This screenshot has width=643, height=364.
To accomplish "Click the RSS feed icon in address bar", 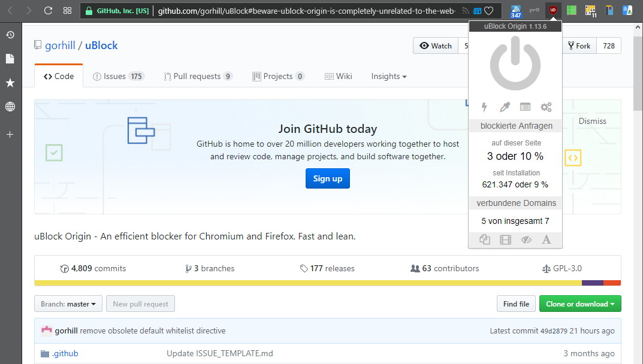I will coord(466,11).
